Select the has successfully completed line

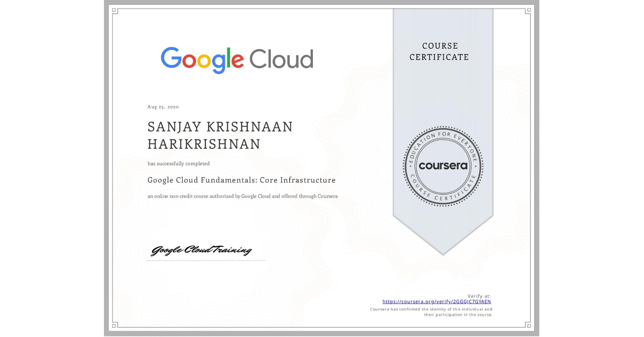pos(178,163)
